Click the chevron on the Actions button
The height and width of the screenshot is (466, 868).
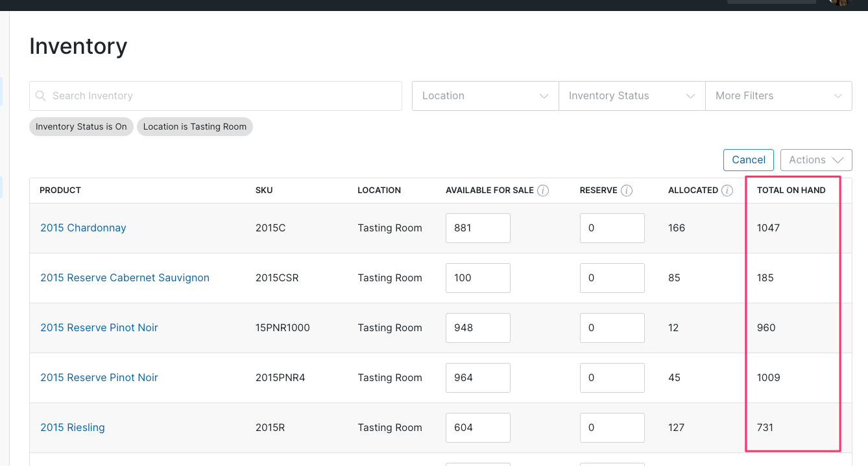click(836, 159)
